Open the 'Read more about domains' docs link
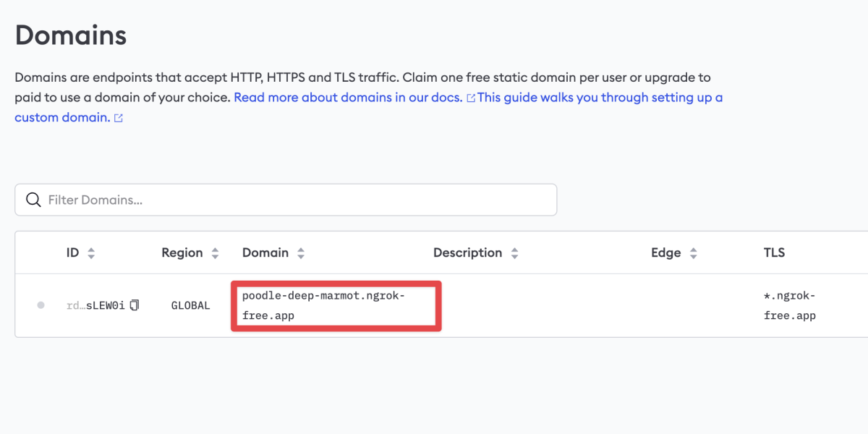 [348, 98]
